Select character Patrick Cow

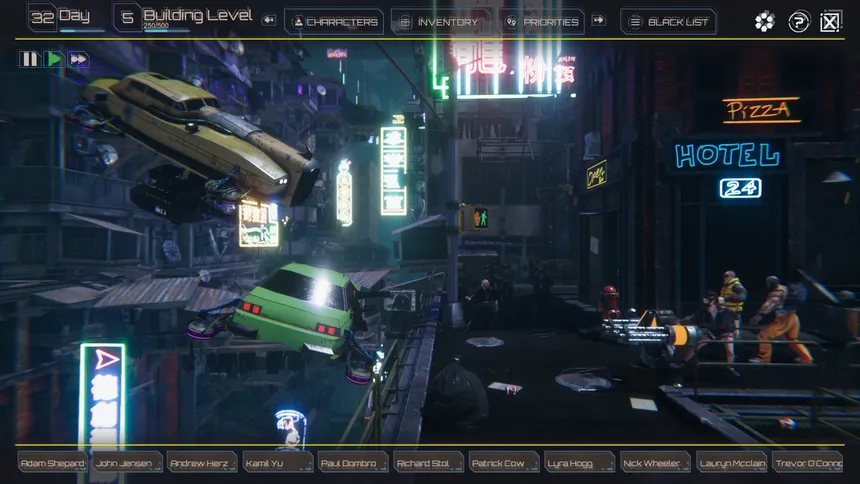click(x=504, y=463)
